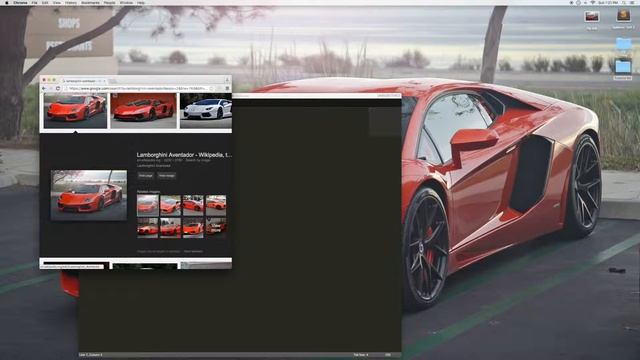Click the Send feedback link
The height and width of the screenshot is (360, 640).
click(193, 251)
